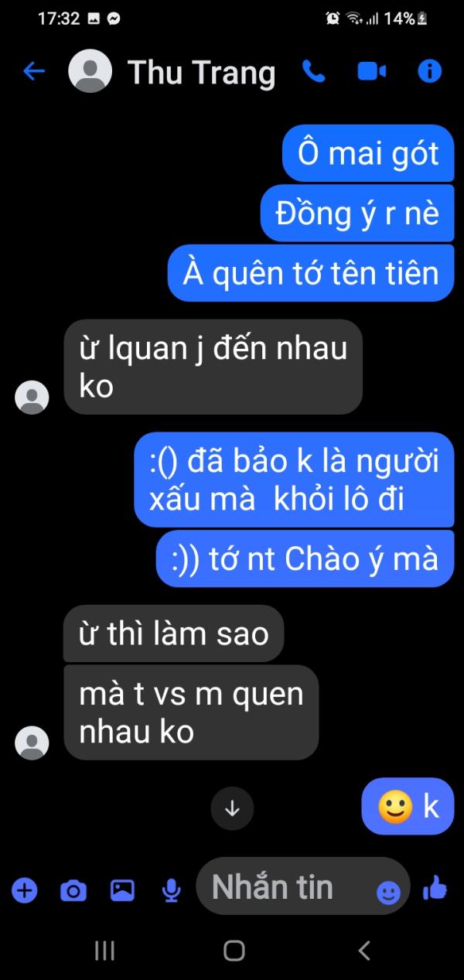The height and width of the screenshot is (980, 464).
Task: Open more actions with the plus icon
Action: (24, 890)
